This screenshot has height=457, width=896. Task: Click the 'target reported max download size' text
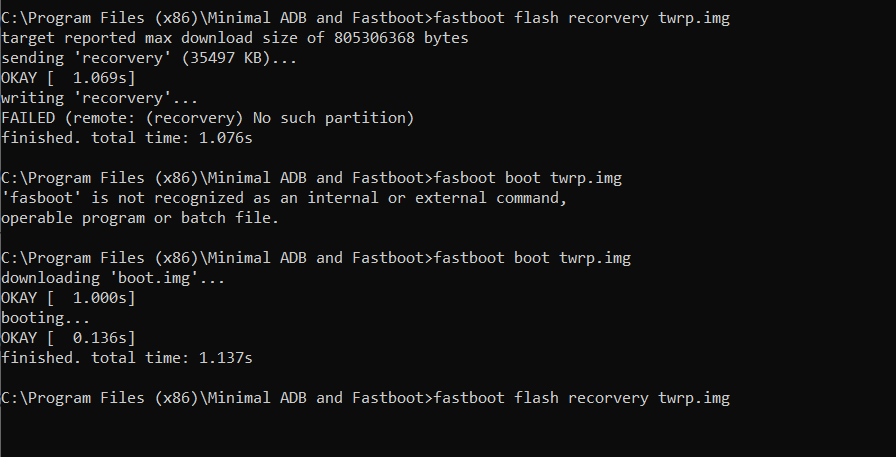140,38
